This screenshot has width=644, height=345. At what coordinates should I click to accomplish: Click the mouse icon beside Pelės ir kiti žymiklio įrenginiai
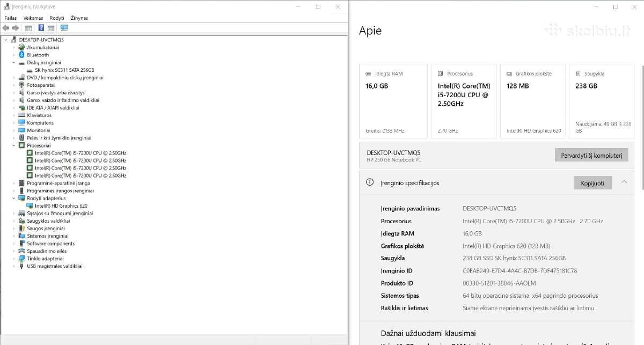point(22,138)
